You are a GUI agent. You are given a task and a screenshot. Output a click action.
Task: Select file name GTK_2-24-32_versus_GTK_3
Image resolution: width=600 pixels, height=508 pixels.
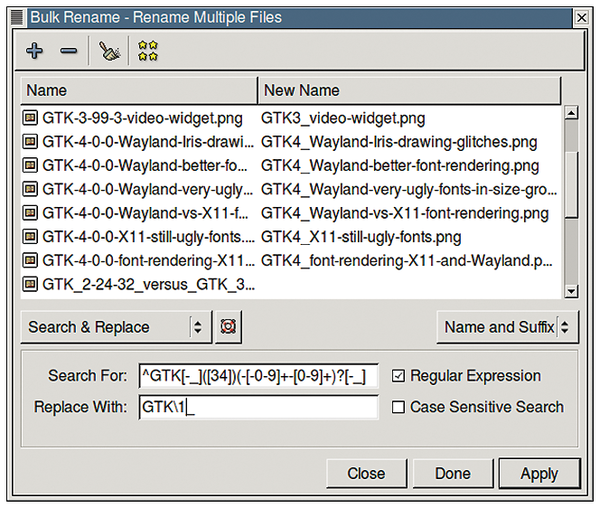pyautogui.click(x=148, y=284)
